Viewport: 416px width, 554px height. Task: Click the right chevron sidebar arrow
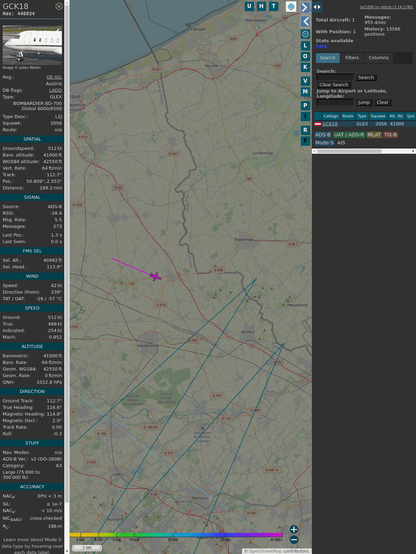(305, 7)
